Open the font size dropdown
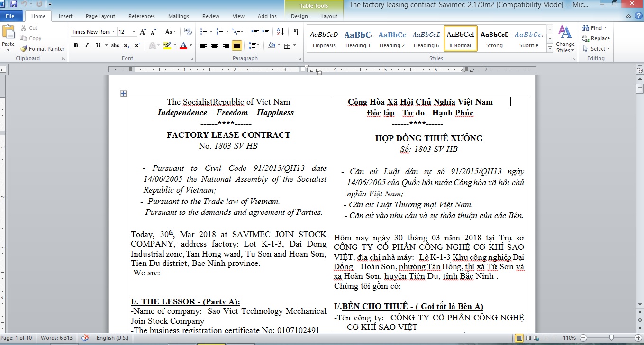Screen dimensions: 644x345 134,32
